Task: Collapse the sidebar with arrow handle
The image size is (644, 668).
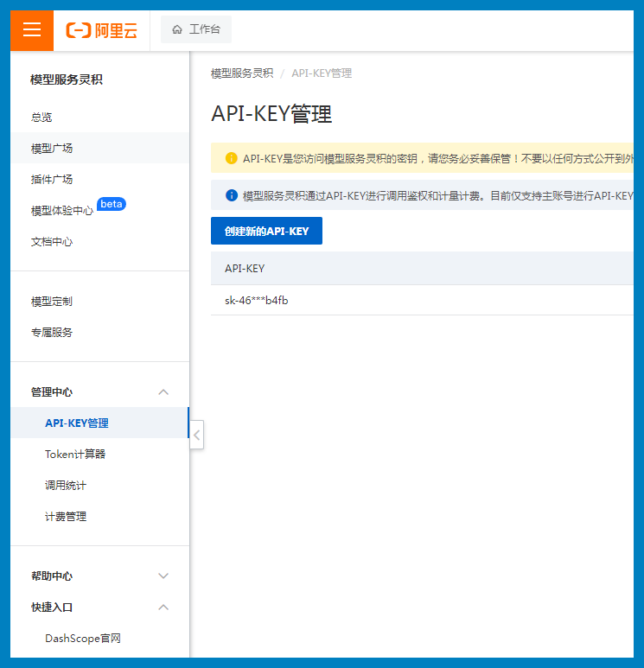Action: coord(196,435)
